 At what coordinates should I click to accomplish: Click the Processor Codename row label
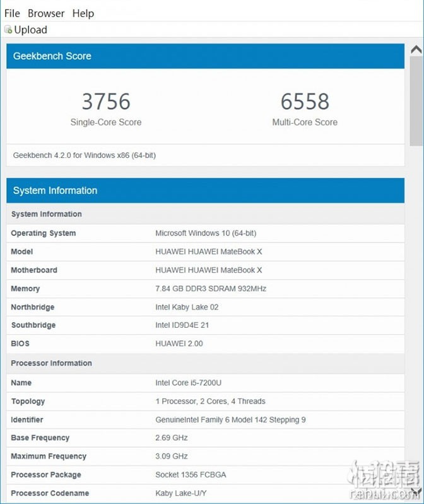(x=50, y=493)
